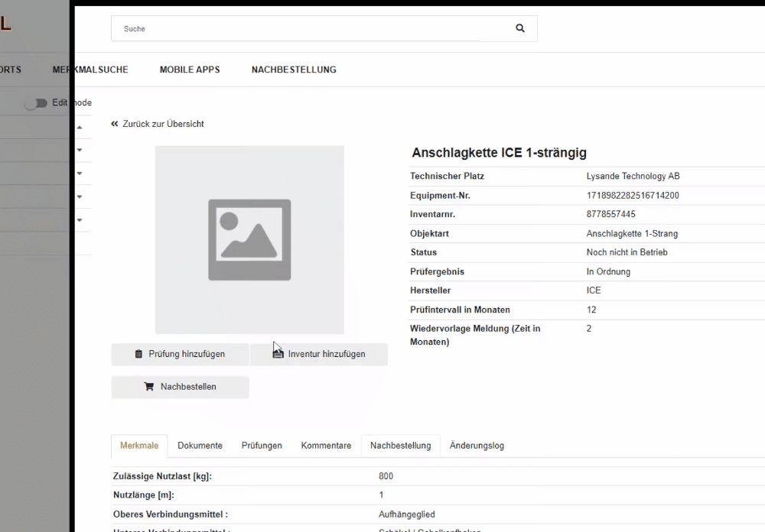Expand the second sidebar section arrow
This screenshot has height=532, width=765.
click(x=80, y=151)
